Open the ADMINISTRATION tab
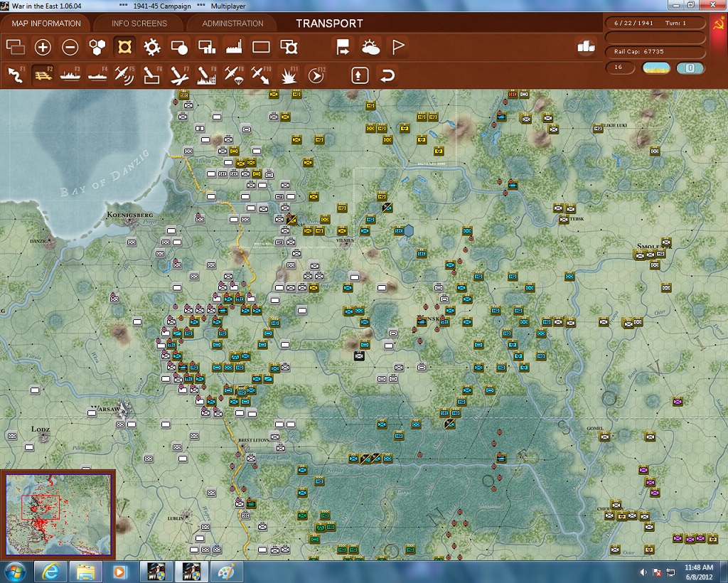This screenshot has width=728, height=583. tap(232, 23)
